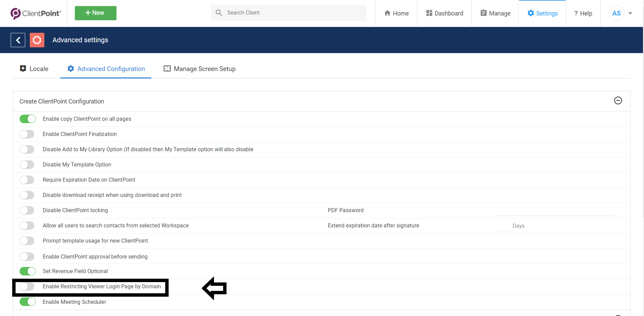This screenshot has height=316, width=644.
Task: Click the PDF Password input field
Action: (x=554, y=211)
